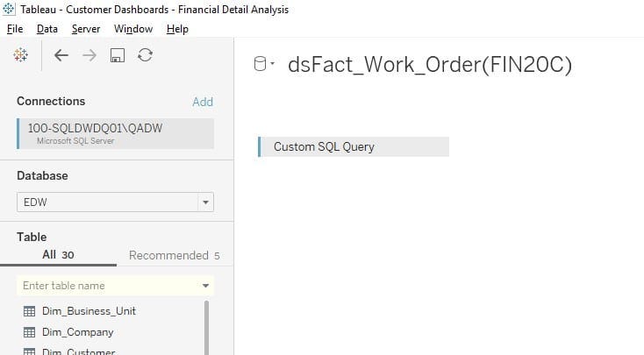The image size is (644, 355).
Task: Click the dsFact_Work_Order(FIN20C) data source title
Action: tap(430, 65)
